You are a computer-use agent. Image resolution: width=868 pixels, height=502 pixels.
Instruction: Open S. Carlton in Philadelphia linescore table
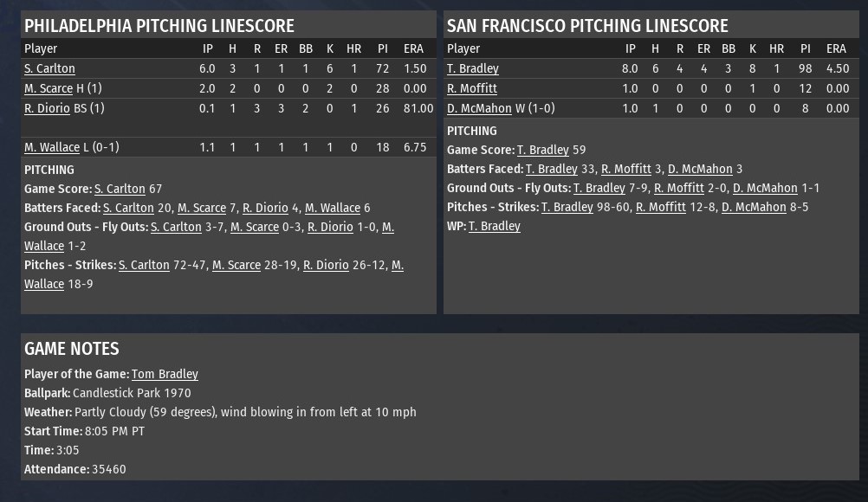pos(49,68)
